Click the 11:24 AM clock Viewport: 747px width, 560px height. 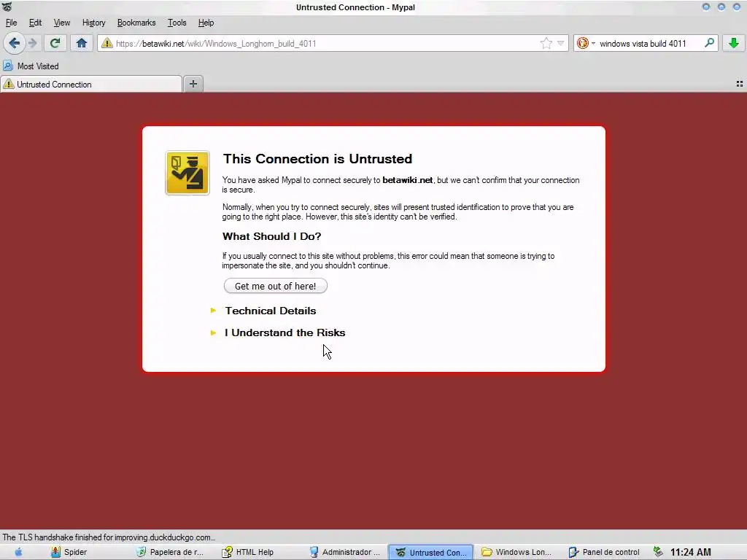click(x=690, y=552)
